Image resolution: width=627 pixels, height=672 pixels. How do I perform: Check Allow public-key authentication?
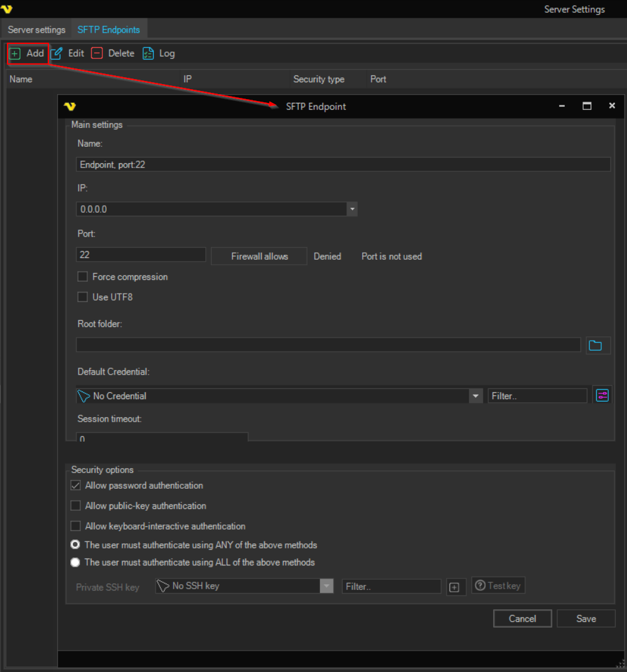(75, 506)
